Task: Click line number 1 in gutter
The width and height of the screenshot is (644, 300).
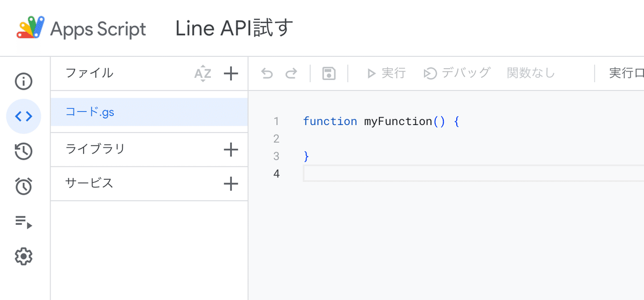Action: [x=276, y=121]
